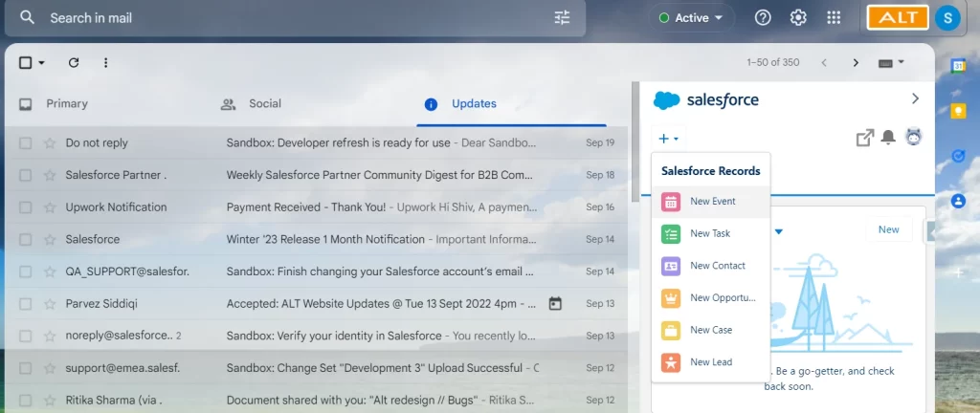Open Document shared Alt redesign Bugs email
The height and width of the screenshot is (413, 980).
(316, 400)
